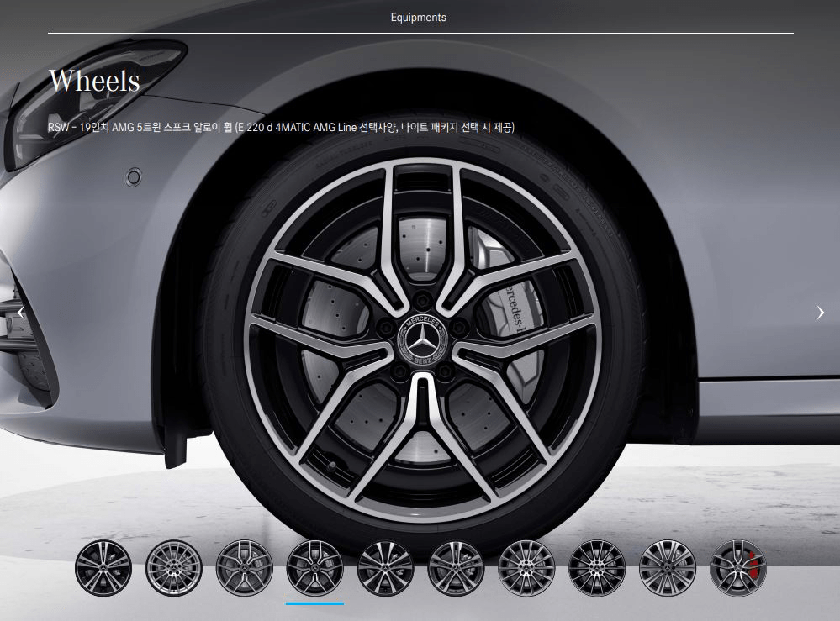Viewport: 840px width, 621px height.
Task: Open the Equipments section header
Action: (x=419, y=17)
